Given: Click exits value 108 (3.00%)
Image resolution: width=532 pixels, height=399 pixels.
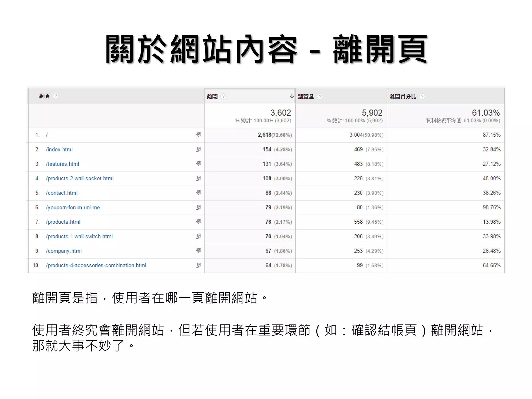Looking at the screenshot, I should [277, 178].
